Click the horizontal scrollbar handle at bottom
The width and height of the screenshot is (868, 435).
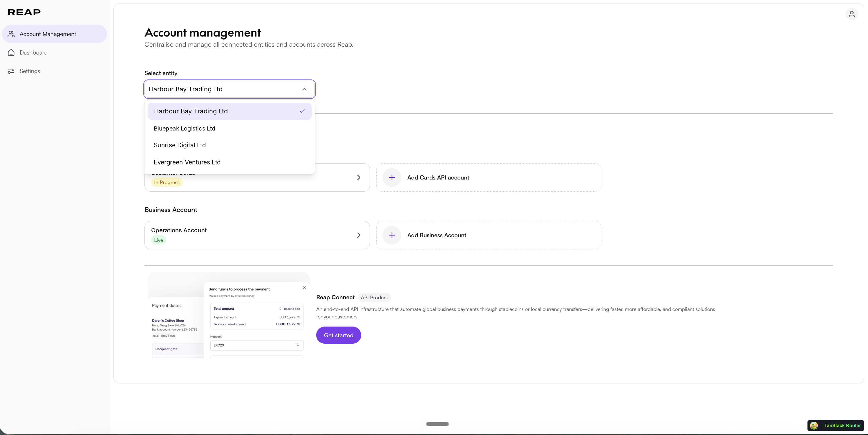[x=437, y=424]
